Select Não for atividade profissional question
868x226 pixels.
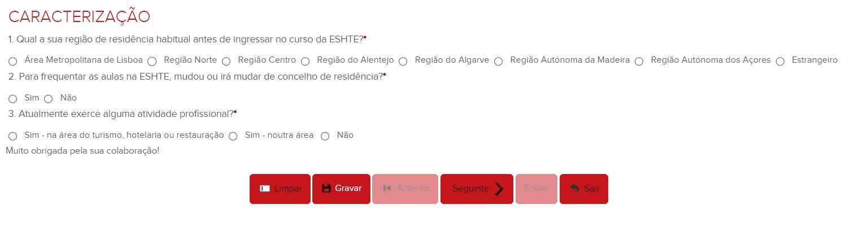[x=325, y=136]
